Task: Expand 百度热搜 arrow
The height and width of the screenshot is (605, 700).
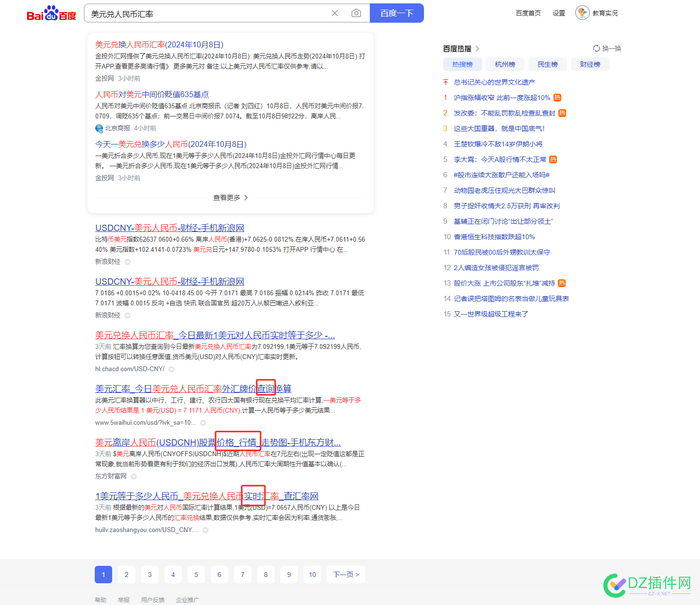Action: pos(477,48)
